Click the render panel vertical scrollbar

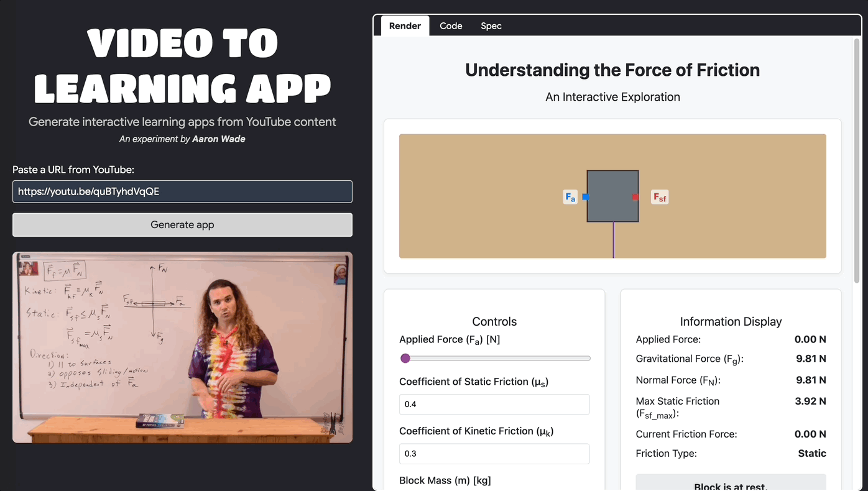click(x=857, y=160)
